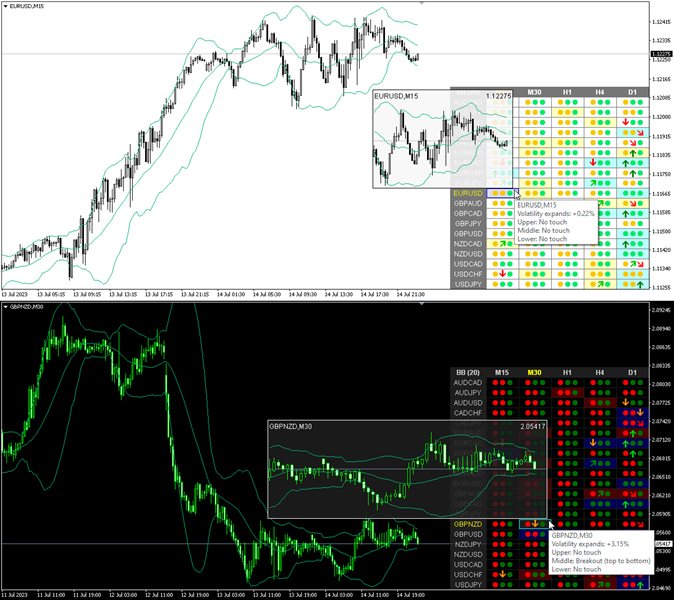674x600 pixels.
Task: Select CADCHF symbol in dark dashboard
Action: point(468,413)
